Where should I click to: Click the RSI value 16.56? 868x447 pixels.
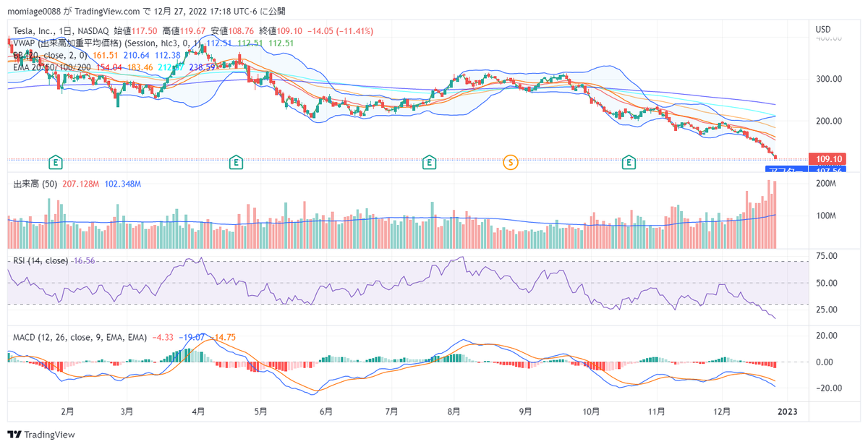point(84,260)
